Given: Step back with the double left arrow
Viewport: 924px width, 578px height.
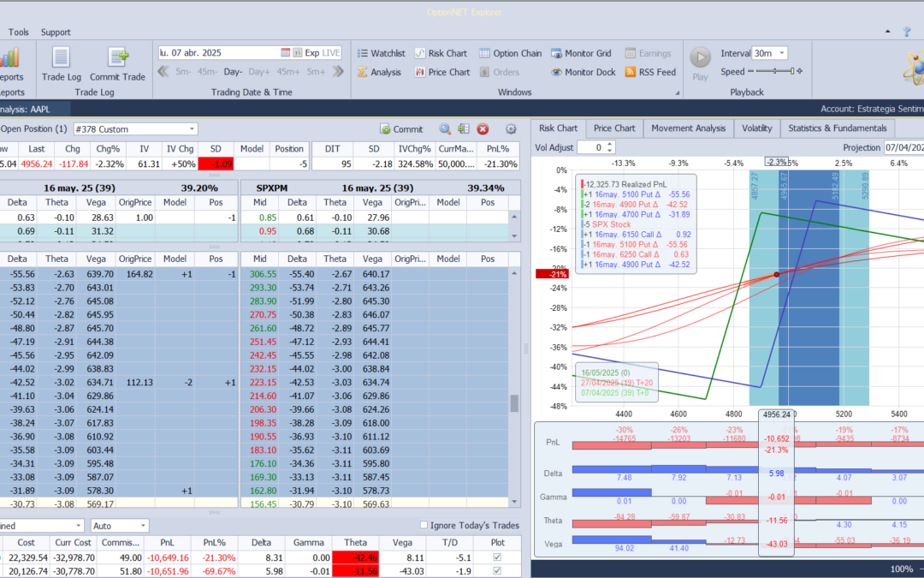Looking at the screenshot, I should (x=163, y=72).
